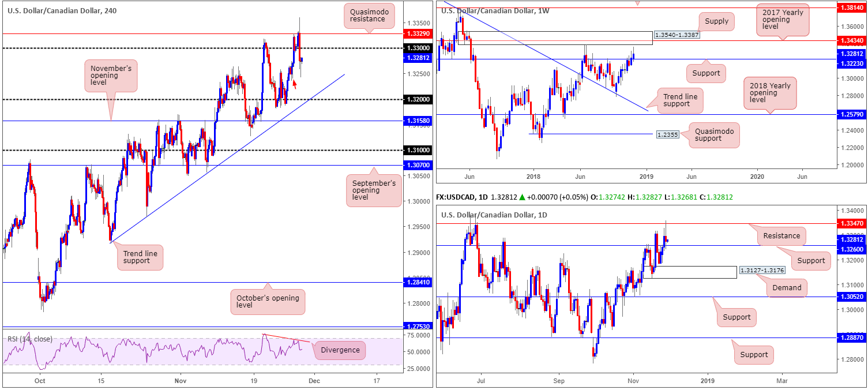Select the U.S. Dollar/Canadian Dollar, 240 chart title
Viewport: 868px width, 390px height.
61,10
